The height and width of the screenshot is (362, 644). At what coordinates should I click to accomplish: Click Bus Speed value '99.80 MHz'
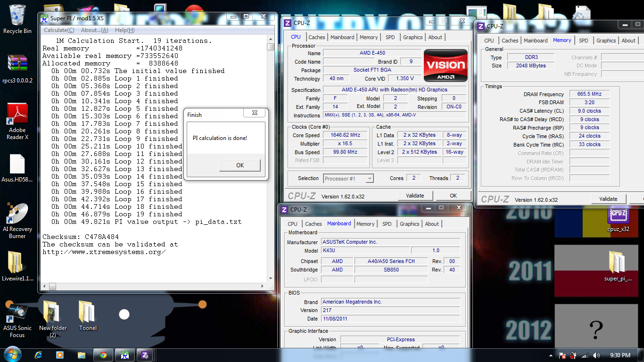click(346, 152)
